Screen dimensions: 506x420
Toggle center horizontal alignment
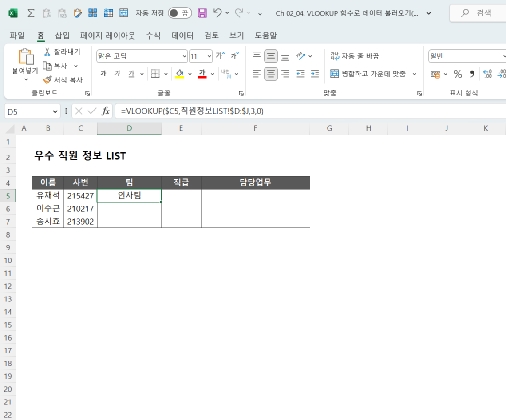click(271, 74)
